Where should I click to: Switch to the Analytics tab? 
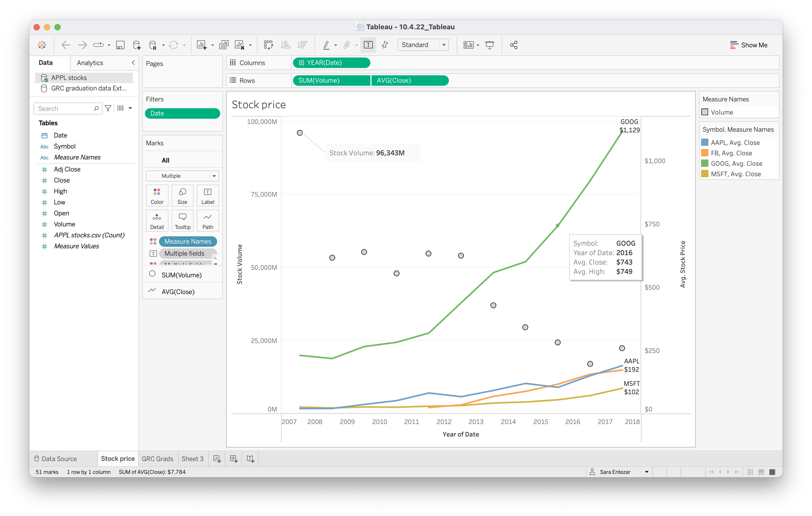point(90,63)
